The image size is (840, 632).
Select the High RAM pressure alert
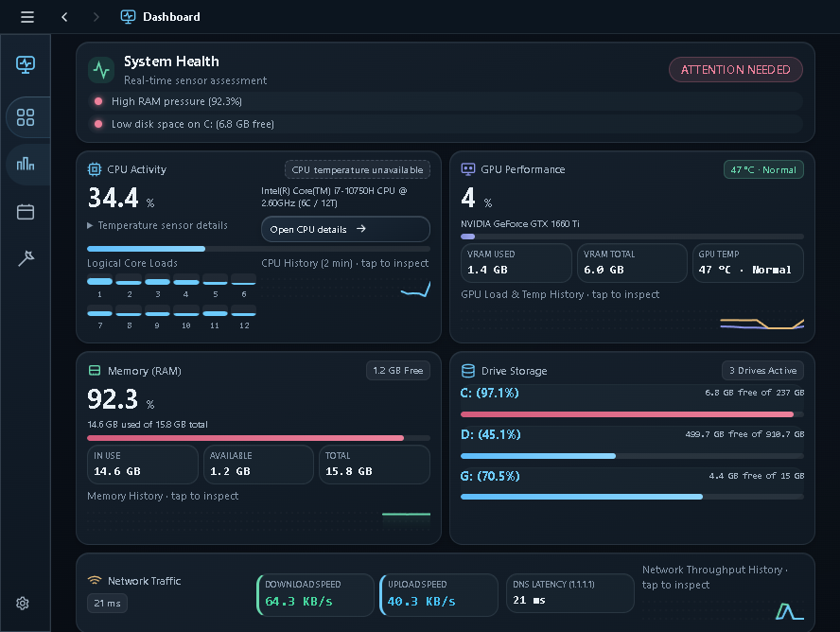click(446, 101)
